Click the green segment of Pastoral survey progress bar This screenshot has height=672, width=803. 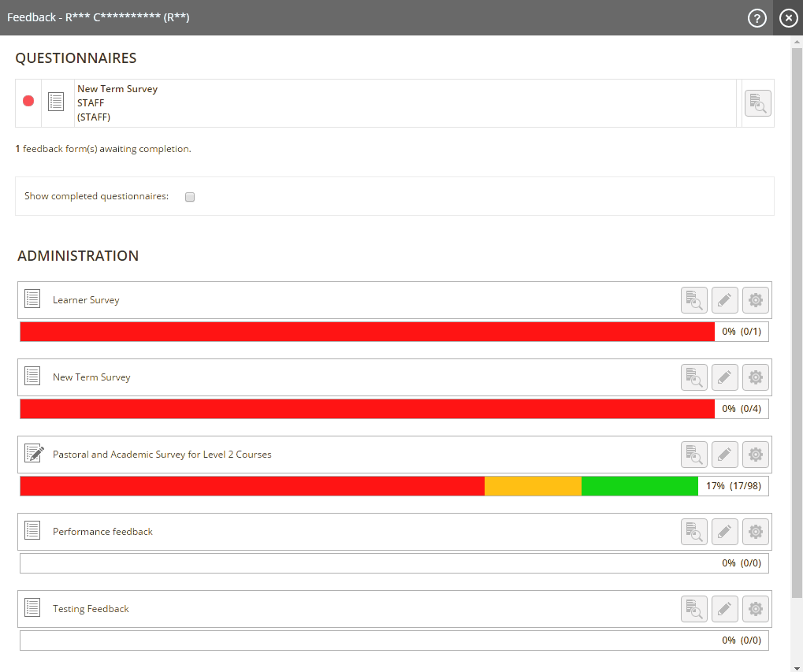(639, 486)
